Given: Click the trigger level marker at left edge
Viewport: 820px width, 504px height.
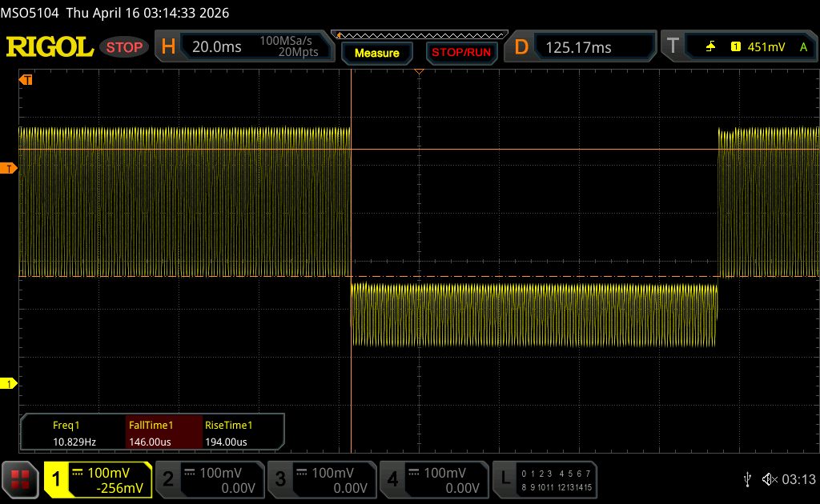Looking at the screenshot, I should tap(9, 168).
